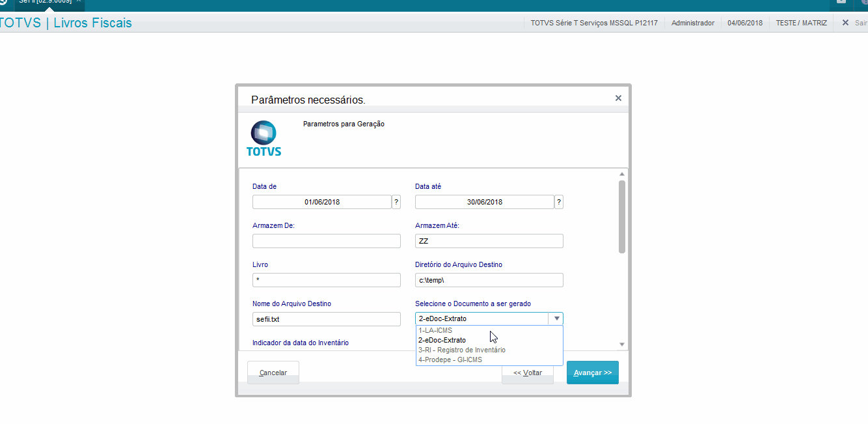This screenshot has height=424, width=868.
Task: Click the Cancelar button
Action: [273, 373]
